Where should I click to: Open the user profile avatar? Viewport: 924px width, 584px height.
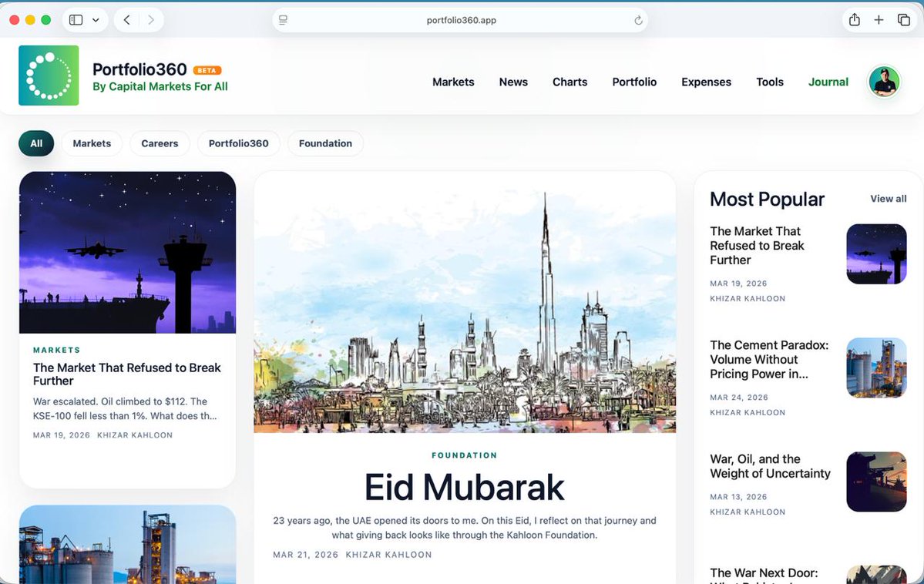click(884, 82)
